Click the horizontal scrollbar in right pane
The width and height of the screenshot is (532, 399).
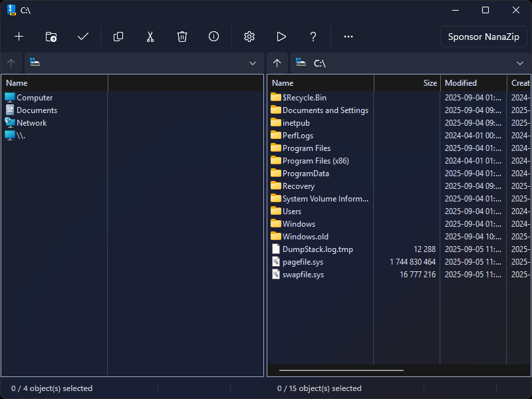click(341, 370)
